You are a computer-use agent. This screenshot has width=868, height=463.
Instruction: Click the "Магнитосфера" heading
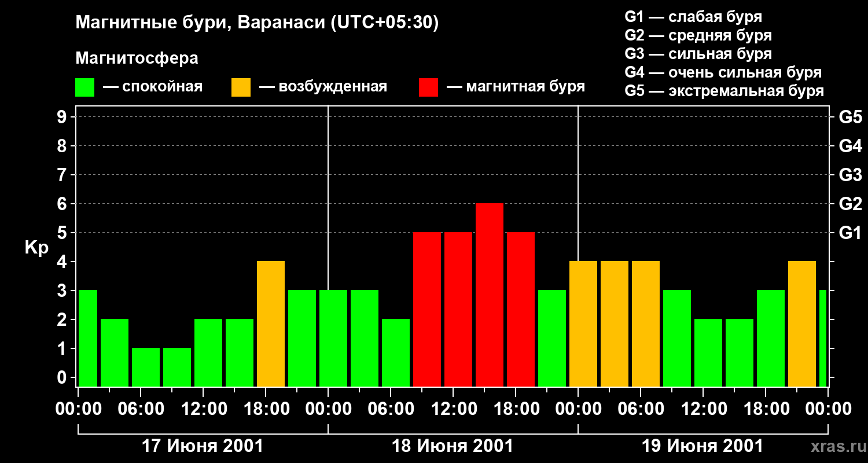click(x=137, y=58)
